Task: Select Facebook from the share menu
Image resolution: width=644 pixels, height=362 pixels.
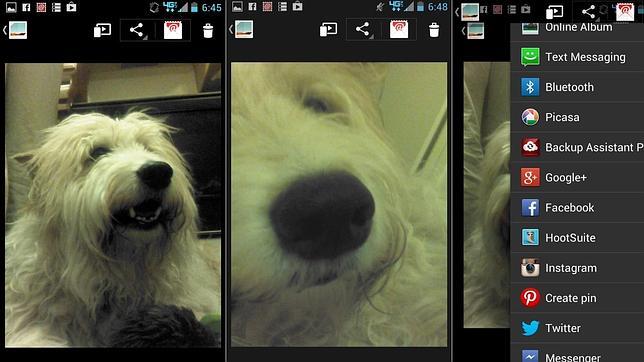Action: pos(577,208)
